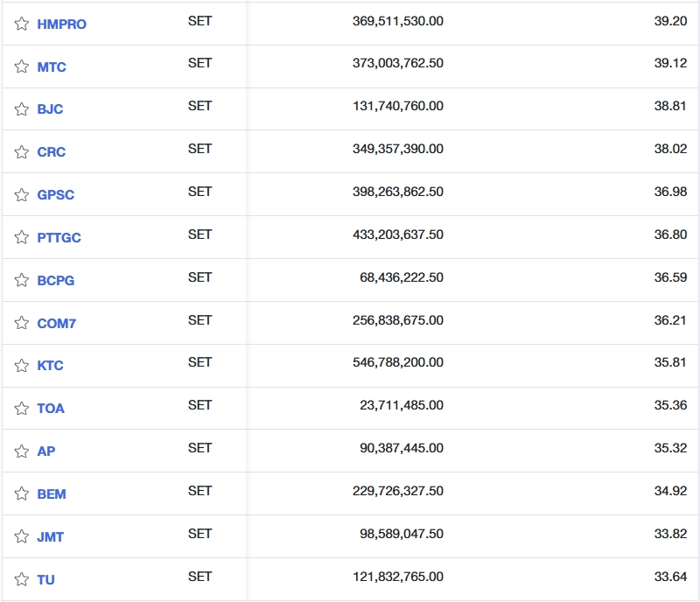The width and height of the screenshot is (700, 602).
Task: Open the TU stock symbol link
Action: click(x=45, y=580)
